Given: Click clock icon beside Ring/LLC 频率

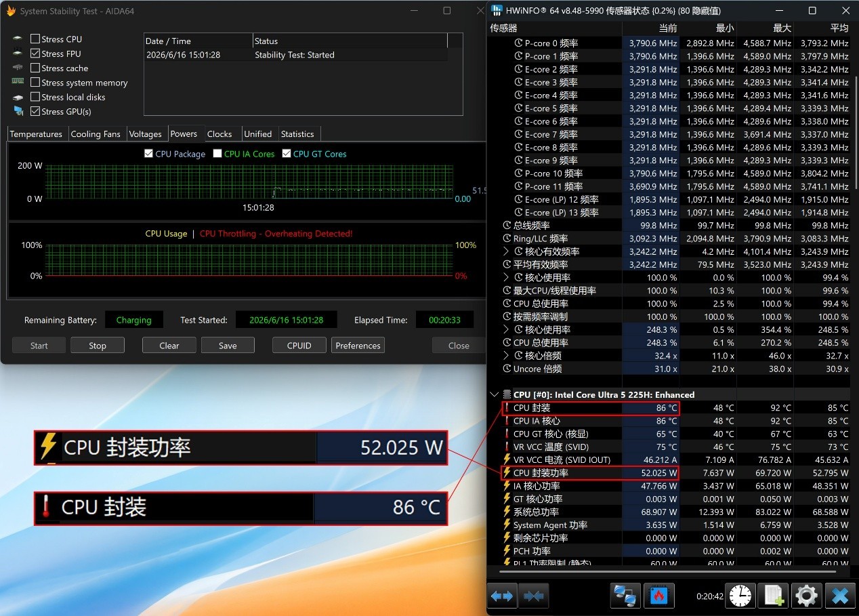Looking at the screenshot, I should click(x=507, y=239).
